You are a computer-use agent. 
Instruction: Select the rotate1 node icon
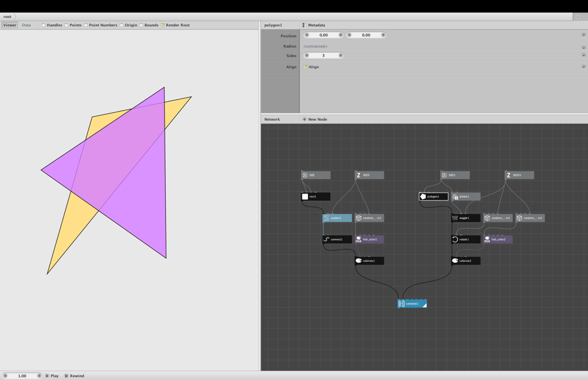pyautogui.click(x=455, y=239)
